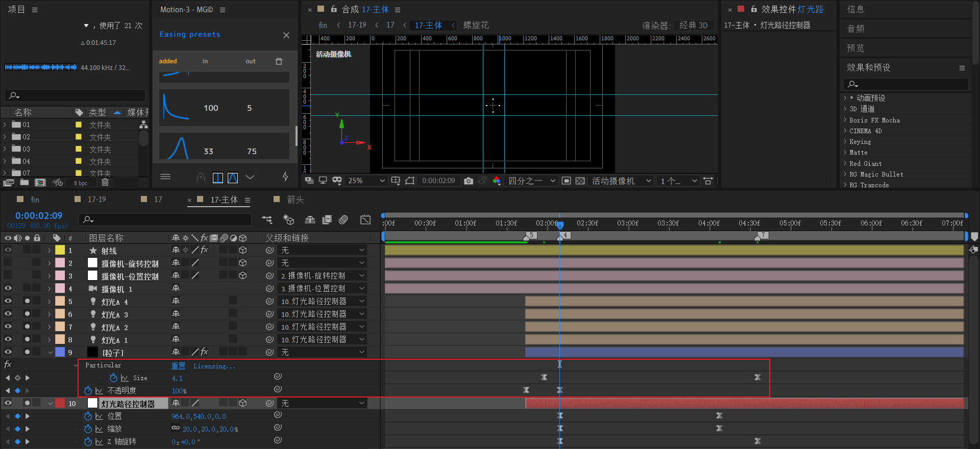Open the view layout dropdown 1个
The width and height of the screenshot is (980, 449).
678,181
